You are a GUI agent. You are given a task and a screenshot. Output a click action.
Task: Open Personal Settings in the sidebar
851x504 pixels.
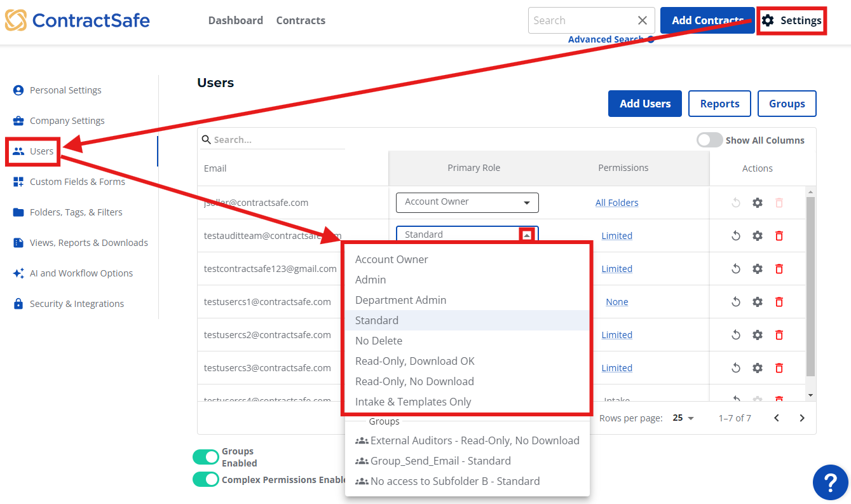click(65, 90)
